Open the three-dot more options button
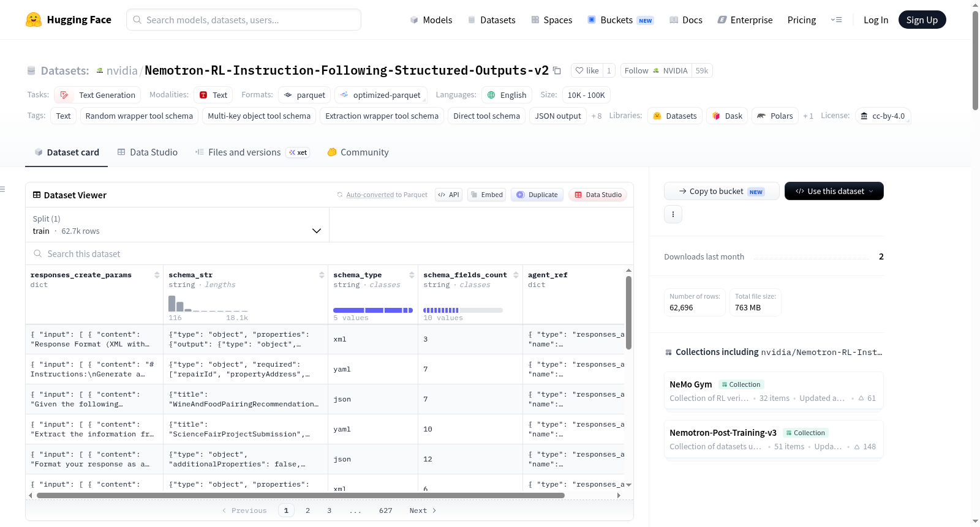The image size is (980, 527). [673, 214]
